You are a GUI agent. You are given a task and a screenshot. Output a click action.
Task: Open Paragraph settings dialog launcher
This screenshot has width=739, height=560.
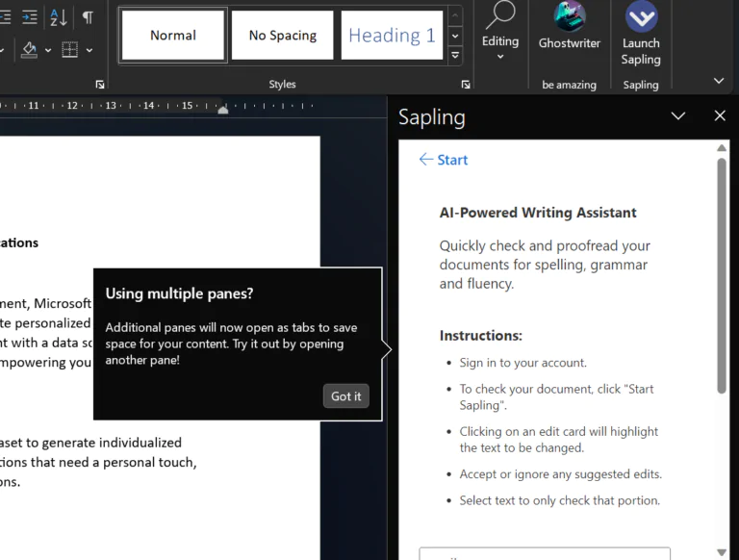[x=100, y=85]
